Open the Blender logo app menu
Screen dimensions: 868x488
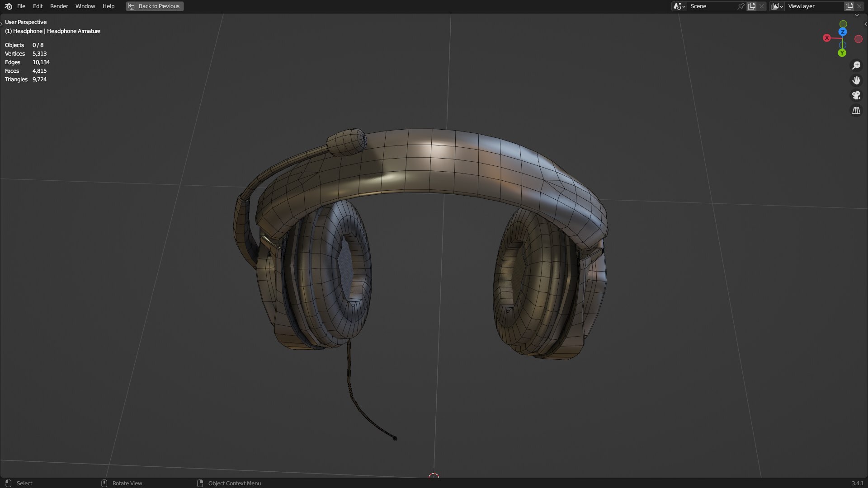click(x=8, y=6)
